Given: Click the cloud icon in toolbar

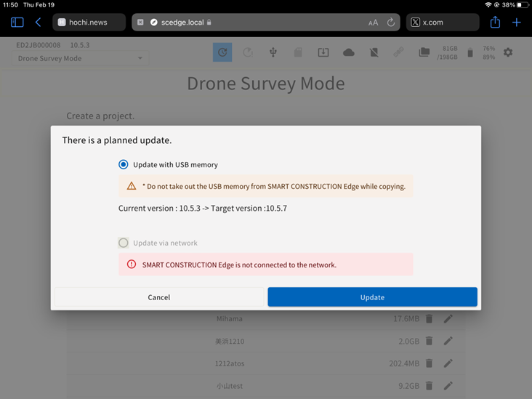Looking at the screenshot, I should pos(349,52).
